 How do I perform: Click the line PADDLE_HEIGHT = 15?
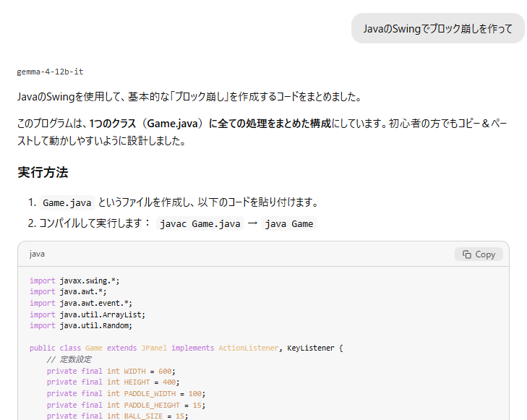(126, 405)
